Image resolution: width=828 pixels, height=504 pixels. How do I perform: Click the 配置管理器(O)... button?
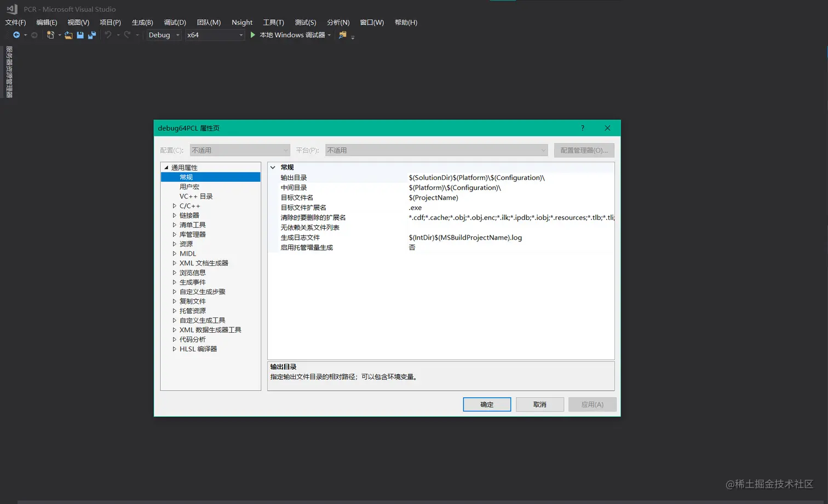click(x=584, y=150)
